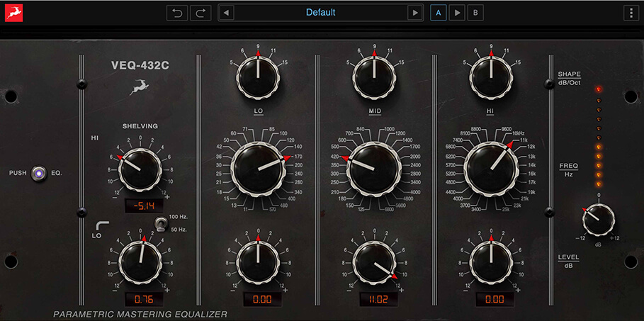Image resolution: width=644 pixels, height=321 pixels.
Task: Click the MID band frequency knob
Action: click(374, 169)
